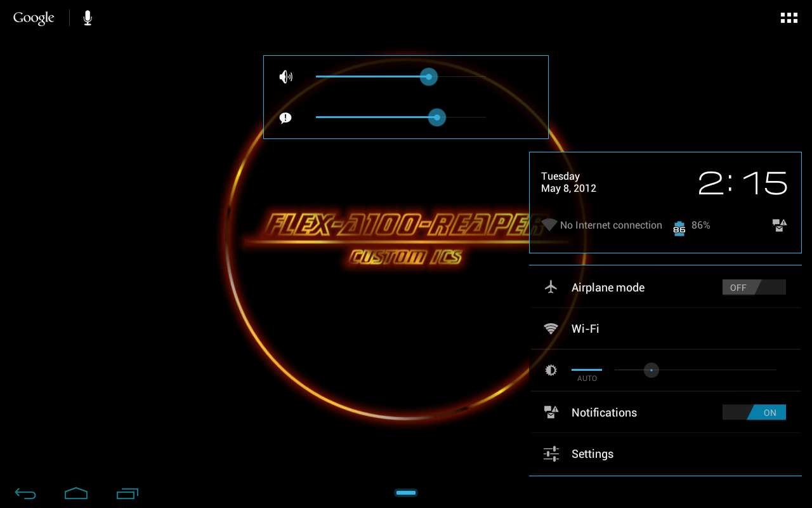This screenshot has height=508, width=812.
Task: Tap the Google voice search microphone
Action: (x=88, y=18)
